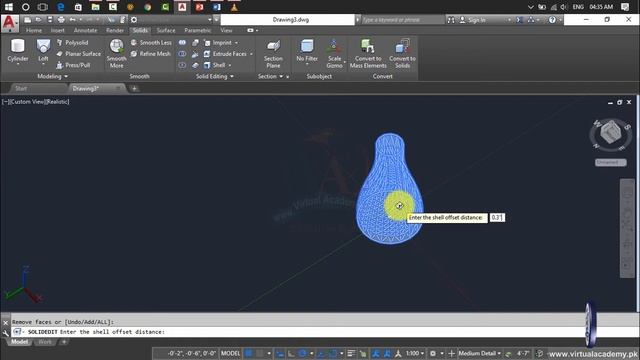Open the Help question mark icon
This screenshot has height=360, width=640.
point(552,20)
